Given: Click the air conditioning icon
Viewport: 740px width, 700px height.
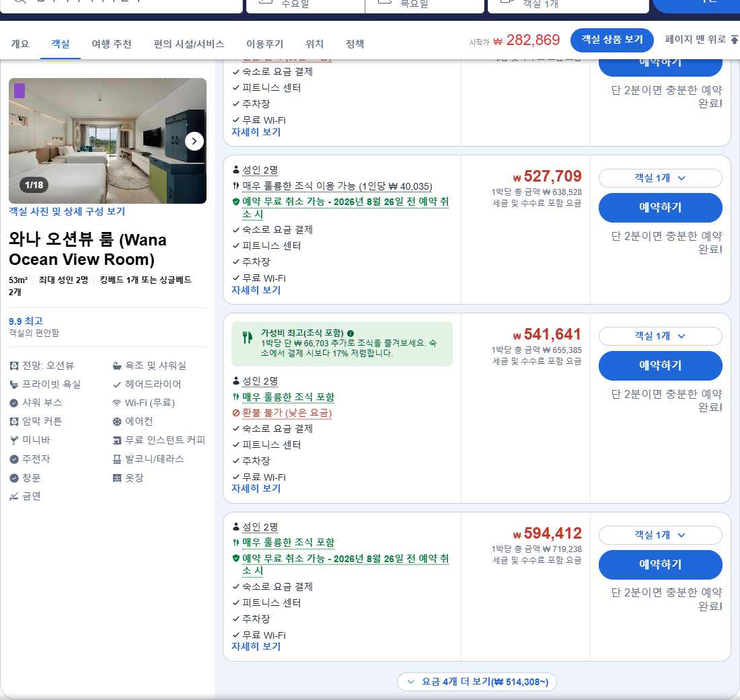Looking at the screenshot, I should [x=117, y=422].
